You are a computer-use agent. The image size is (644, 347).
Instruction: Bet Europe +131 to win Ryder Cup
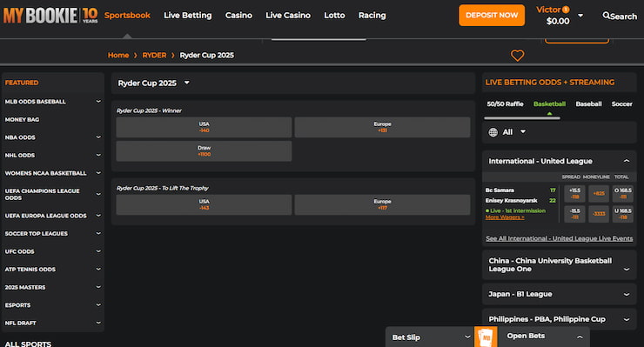click(382, 127)
